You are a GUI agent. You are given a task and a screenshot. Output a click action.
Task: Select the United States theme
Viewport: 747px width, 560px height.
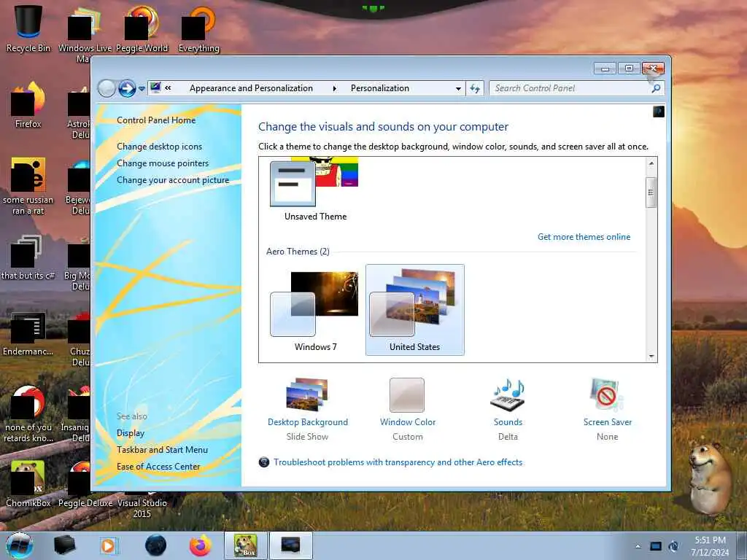click(414, 309)
